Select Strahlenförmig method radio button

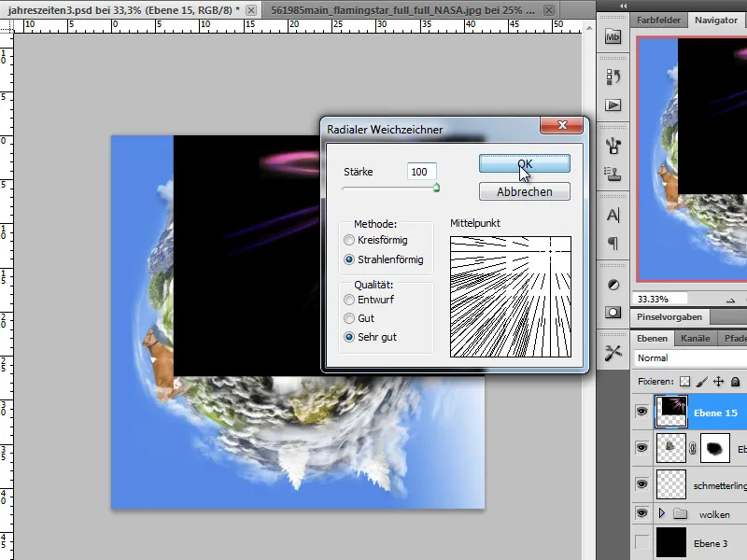pyautogui.click(x=349, y=259)
